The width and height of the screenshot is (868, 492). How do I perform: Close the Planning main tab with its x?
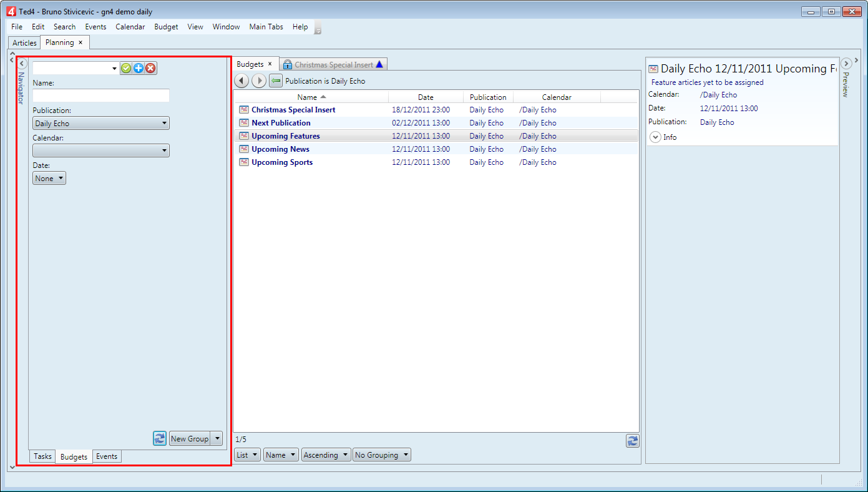[80, 42]
